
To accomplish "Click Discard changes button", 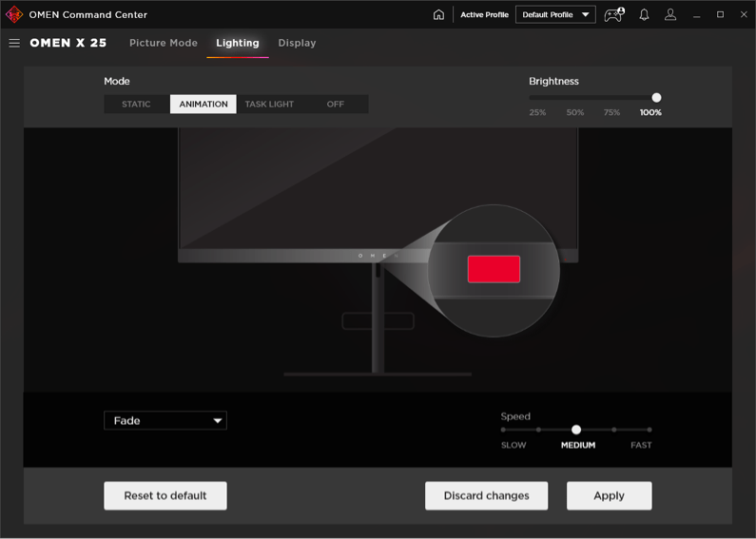I will 487,495.
